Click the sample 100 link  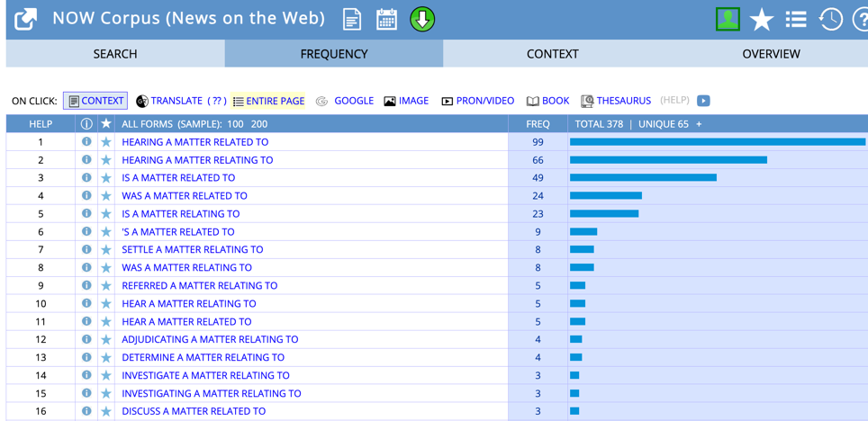point(235,124)
